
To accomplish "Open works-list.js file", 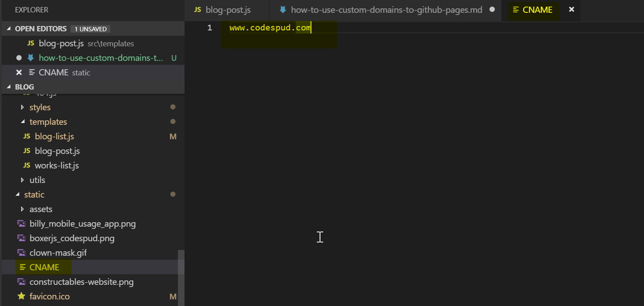I will [x=57, y=165].
